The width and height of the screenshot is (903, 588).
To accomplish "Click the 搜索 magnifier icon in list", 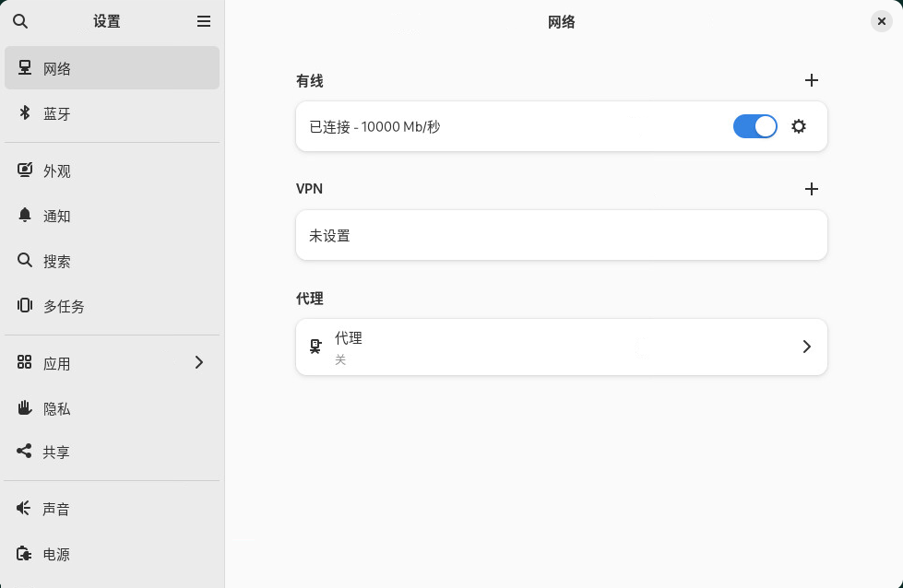I will click(25, 261).
